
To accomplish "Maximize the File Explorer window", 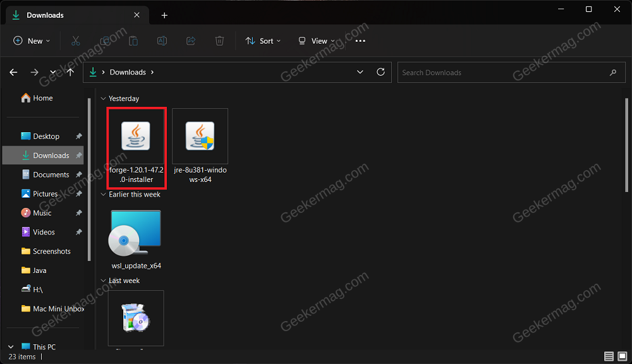I will pyautogui.click(x=588, y=9).
